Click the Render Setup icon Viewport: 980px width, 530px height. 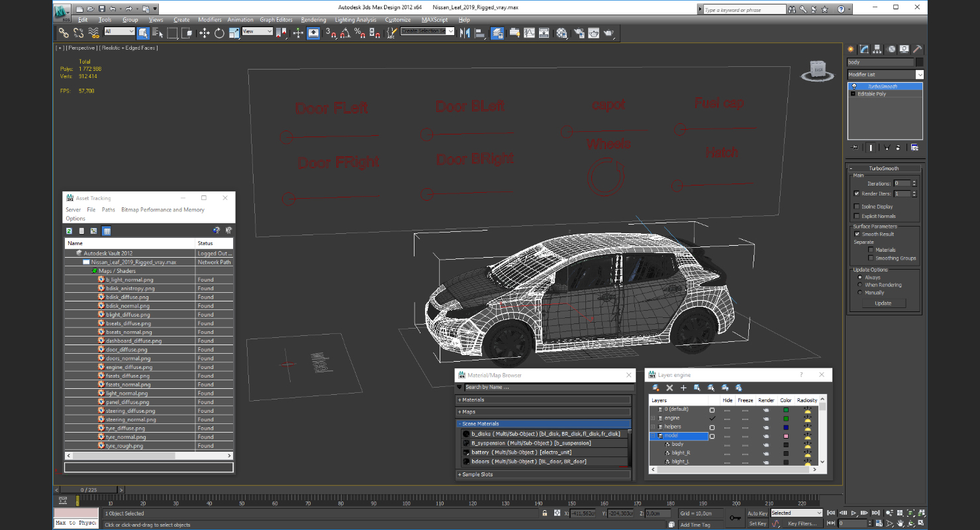pyautogui.click(x=579, y=32)
